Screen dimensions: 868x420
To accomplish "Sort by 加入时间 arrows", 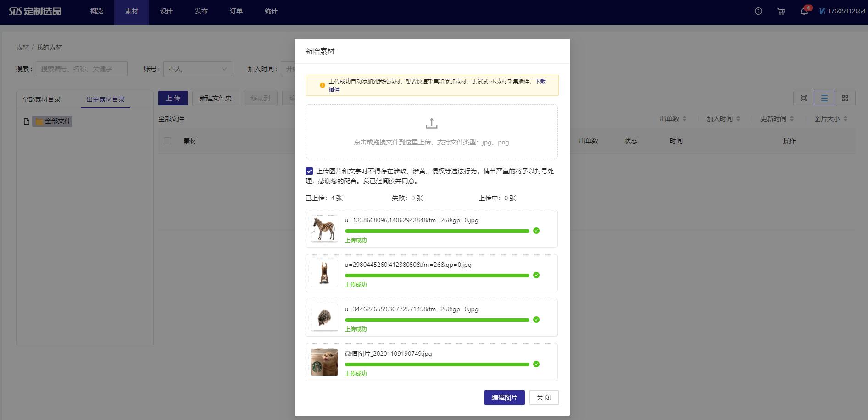I will pyautogui.click(x=738, y=119).
